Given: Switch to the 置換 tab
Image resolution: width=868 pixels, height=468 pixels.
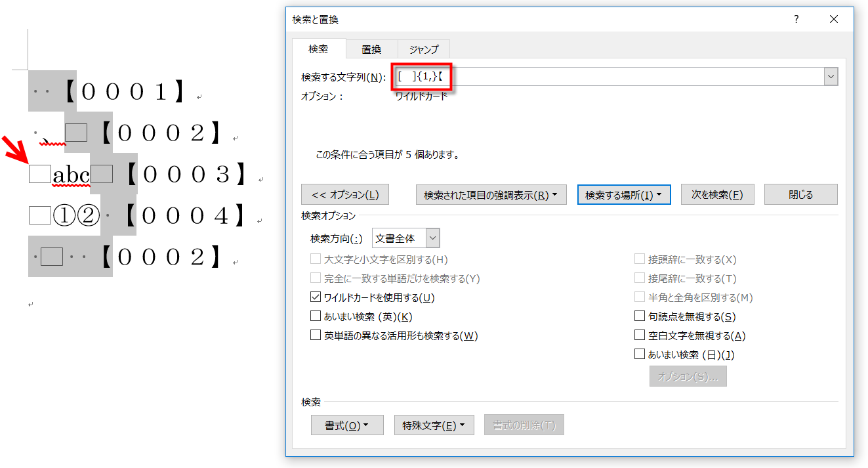Looking at the screenshot, I should [x=371, y=49].
